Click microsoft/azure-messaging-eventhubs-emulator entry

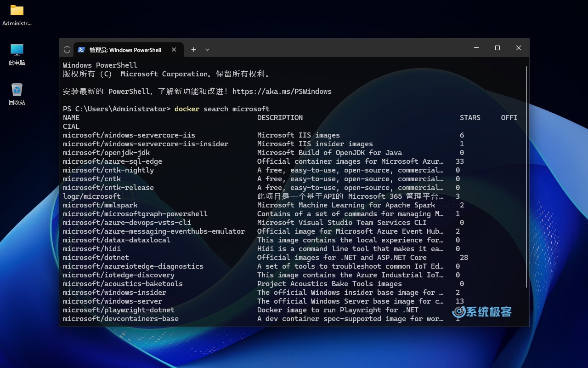154,231
